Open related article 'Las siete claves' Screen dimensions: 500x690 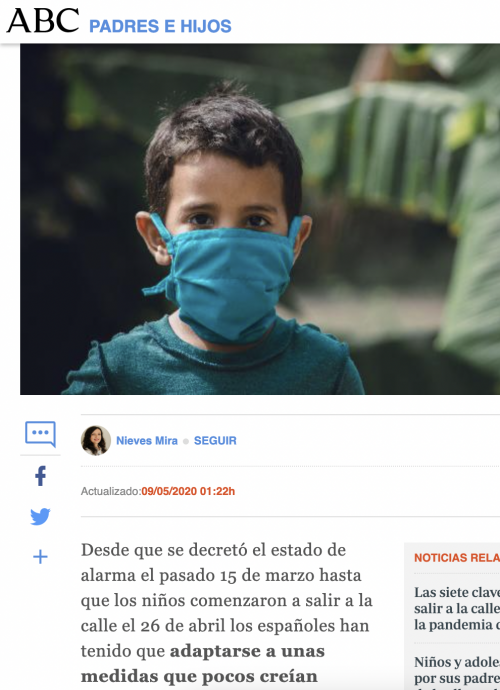pyautogui.click(x=457, y=609)
